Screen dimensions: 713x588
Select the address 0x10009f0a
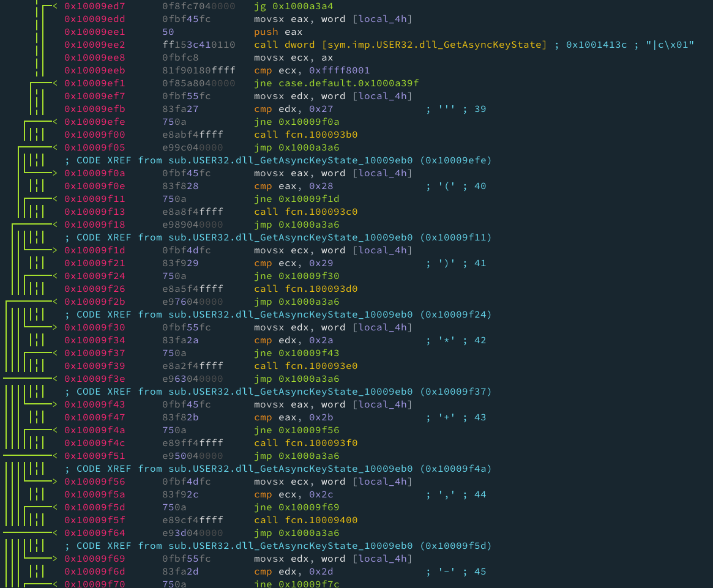click(x=95, y=173)
